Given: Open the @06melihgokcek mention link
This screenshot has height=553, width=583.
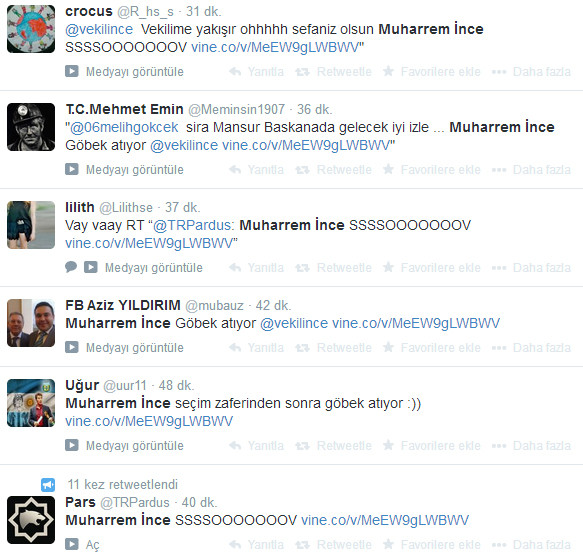Looking at the screenshot, I should click(124, 127).
